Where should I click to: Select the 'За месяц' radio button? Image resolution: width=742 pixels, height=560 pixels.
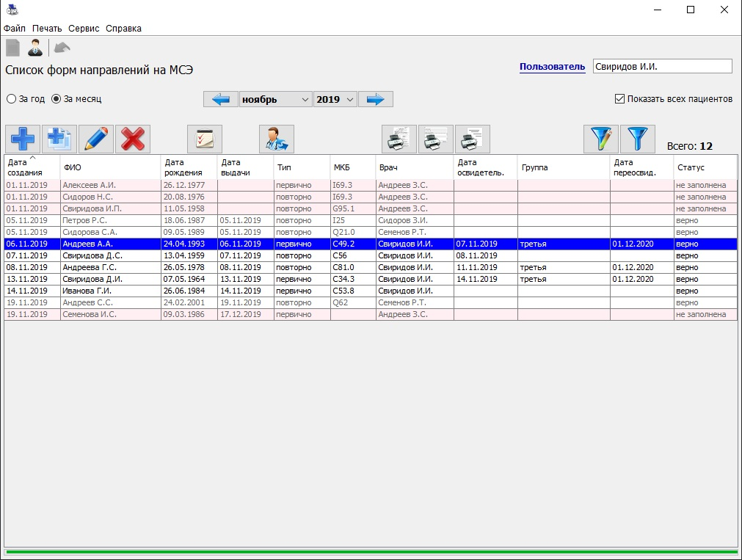pos(57,99)
